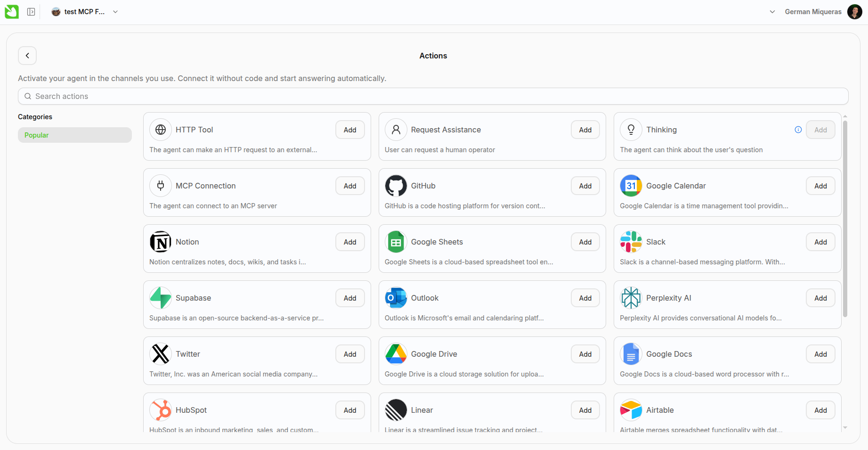Click the Notion icon
The width and height of the screenshot is (868, 450).
[x=161, y=242]
